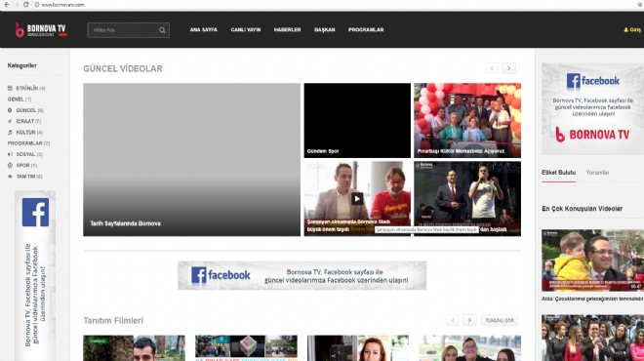
Task: Go to previous Güncel Videolar slide
Action: tap(492, 68)
